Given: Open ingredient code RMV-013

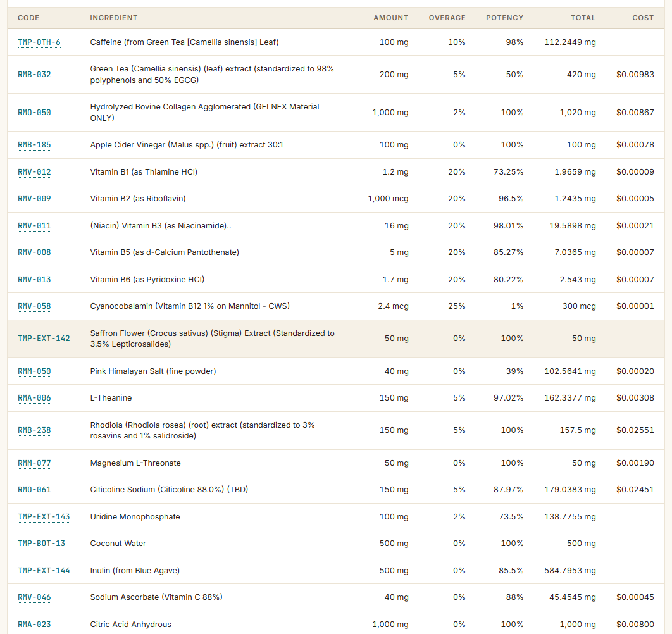Looking at the screenshot, I should coord(34,280).
